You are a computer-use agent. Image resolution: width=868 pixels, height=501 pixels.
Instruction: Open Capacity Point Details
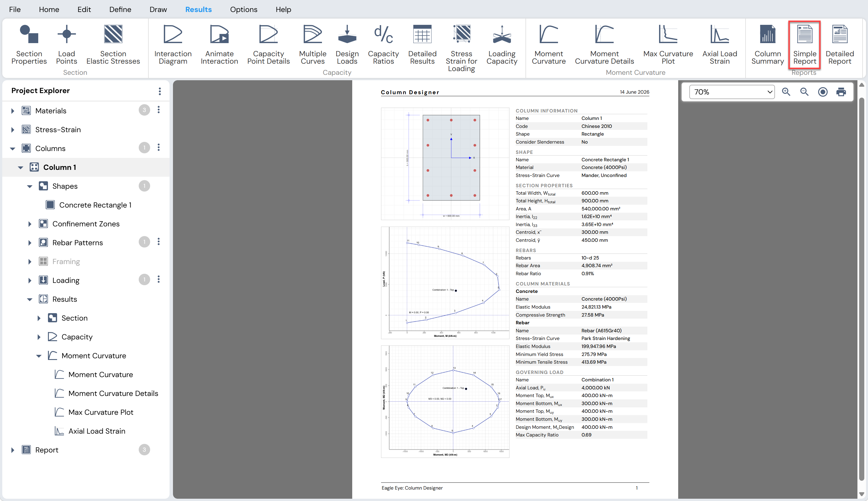tap(268, 44)
